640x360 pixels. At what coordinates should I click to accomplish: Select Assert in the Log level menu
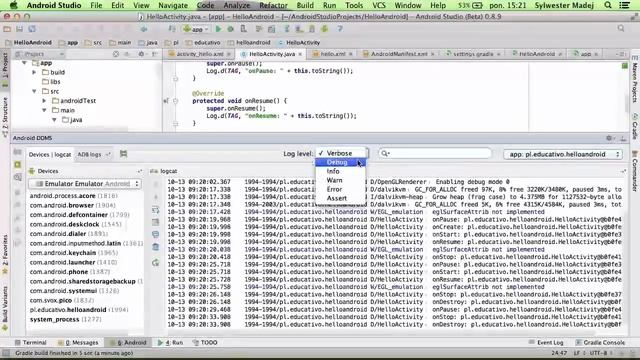pos(340,198)
